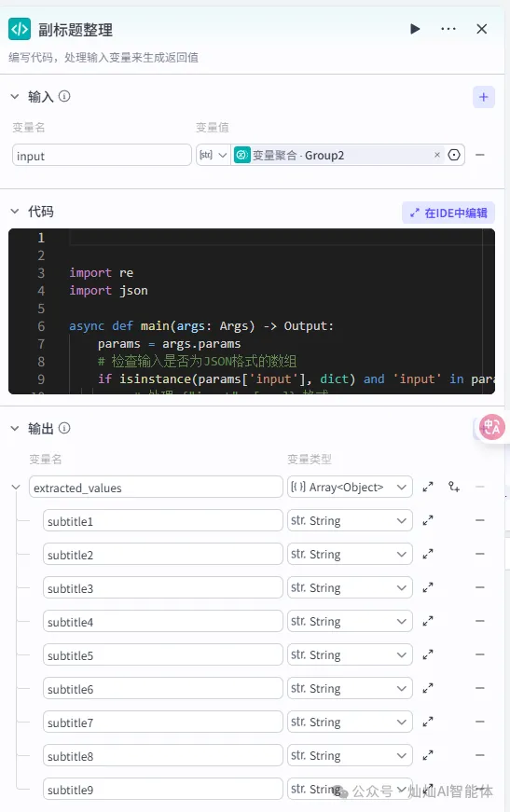The width and height of the screenshot is (510, 812).
Task: Click expand icon on subtitle1 row
Action: [x=428, y=521]
